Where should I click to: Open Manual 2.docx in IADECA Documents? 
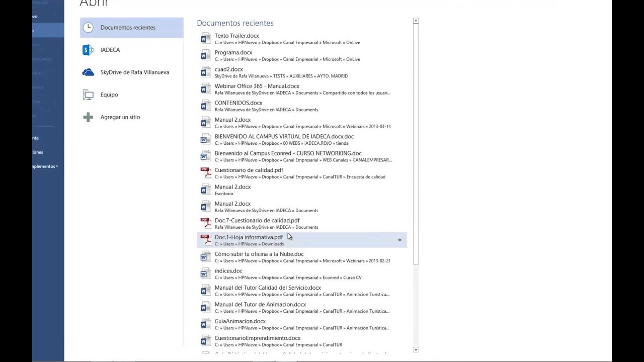point(302,207)
